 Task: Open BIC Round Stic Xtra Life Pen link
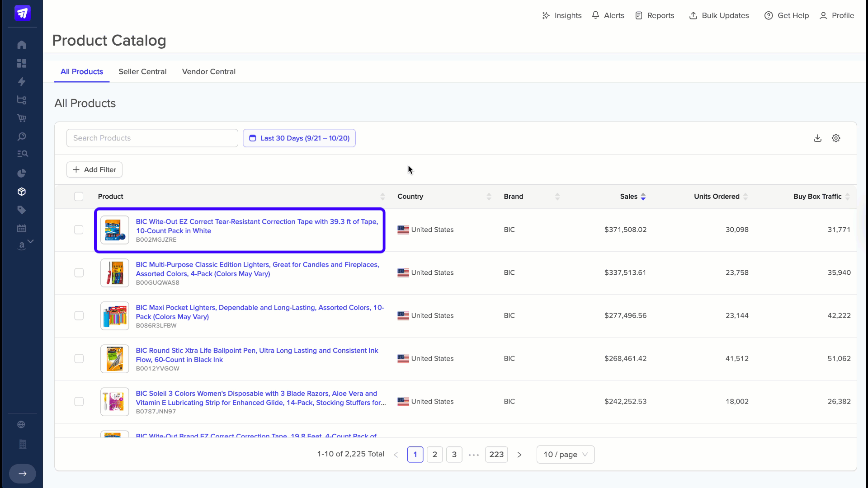coord(257,355)
